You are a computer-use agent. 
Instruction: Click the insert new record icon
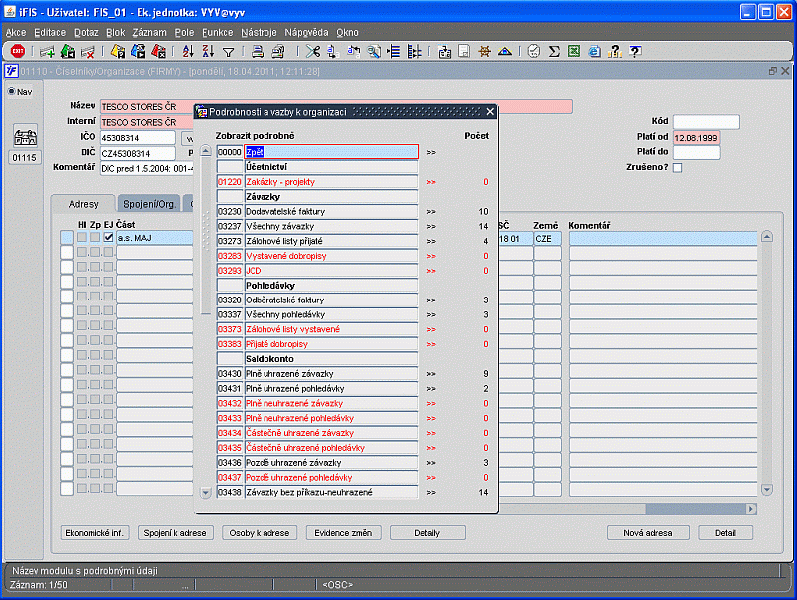(47, 51)
